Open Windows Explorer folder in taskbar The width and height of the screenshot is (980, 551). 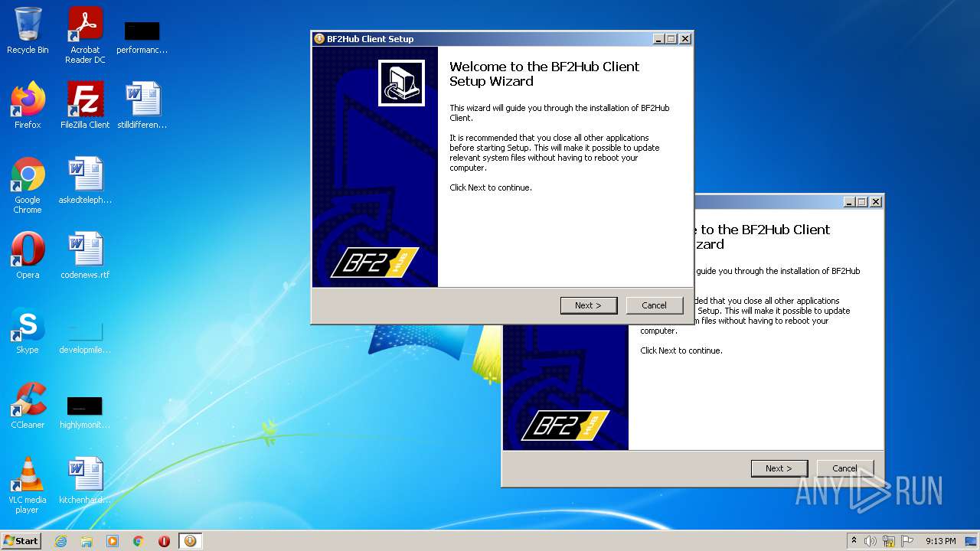tap(87, 541)
